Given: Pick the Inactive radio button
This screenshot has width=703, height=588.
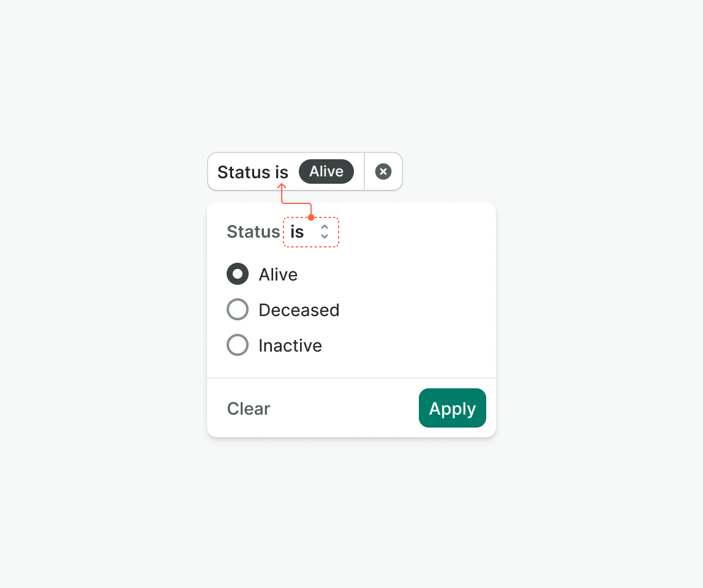Looking at the screenshot, I should [x=238, y=345].
